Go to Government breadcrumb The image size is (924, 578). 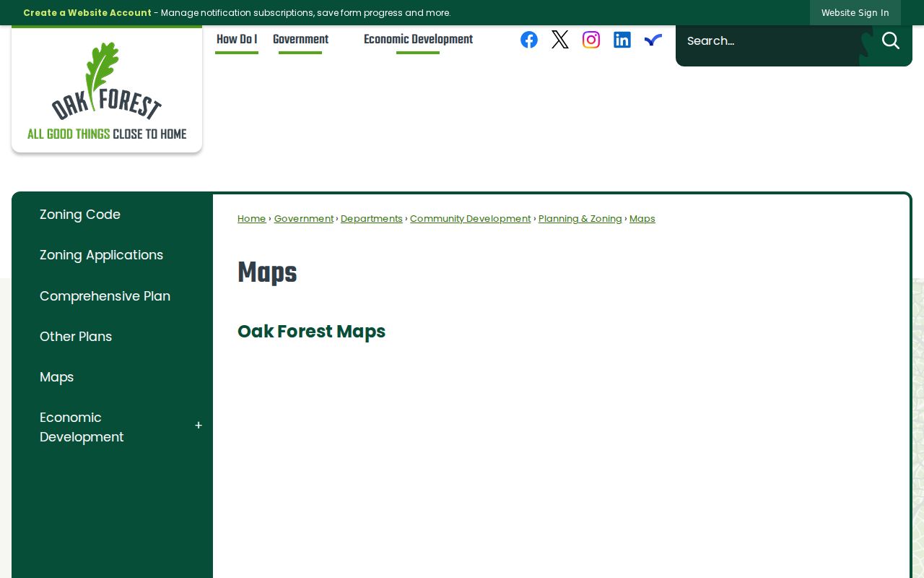pyautogui.click(x=304, y=218)
